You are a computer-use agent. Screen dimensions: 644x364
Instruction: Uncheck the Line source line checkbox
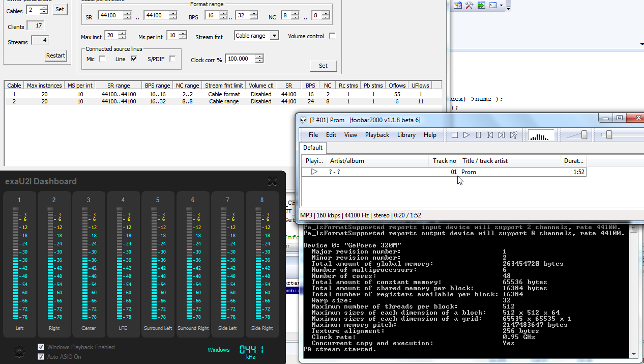tap(134, 59)
